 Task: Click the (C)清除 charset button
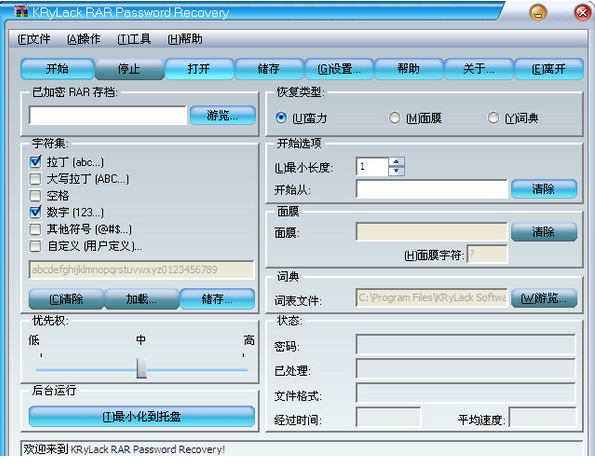66,299
